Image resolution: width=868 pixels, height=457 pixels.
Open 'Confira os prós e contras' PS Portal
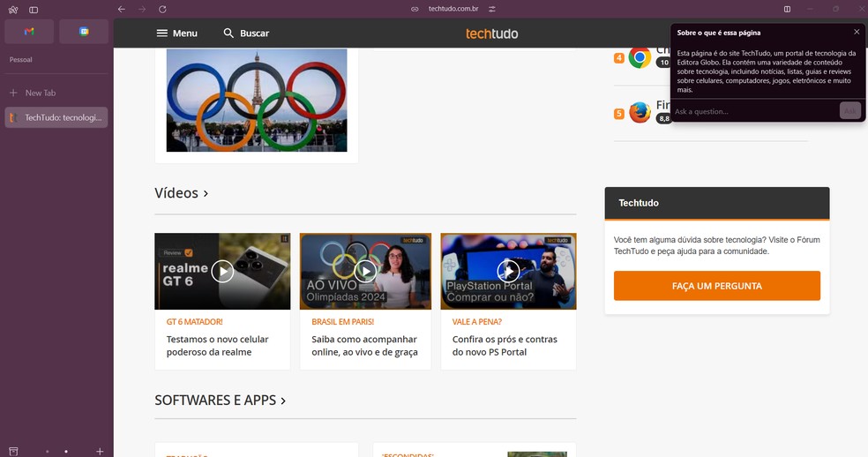(x=505, y=346)
